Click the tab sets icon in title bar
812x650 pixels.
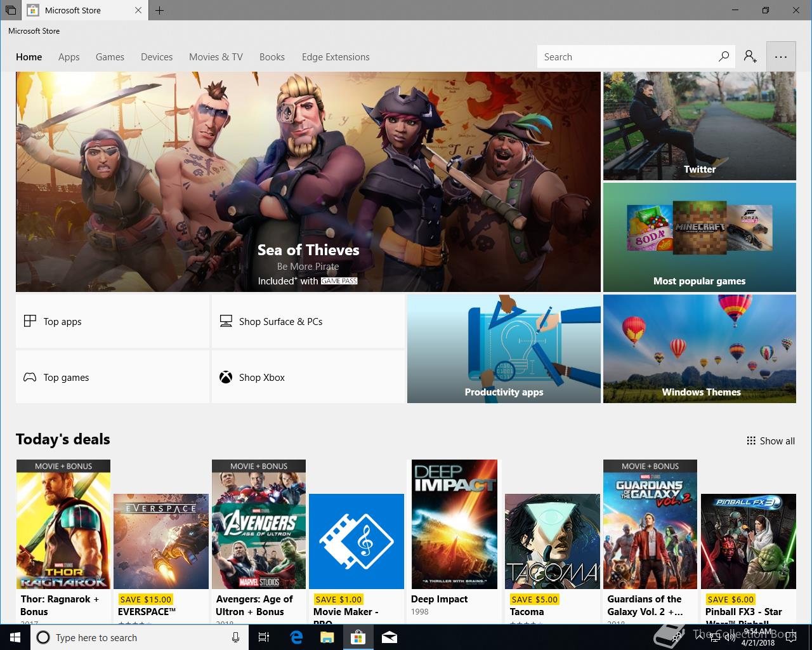[11, 10]
